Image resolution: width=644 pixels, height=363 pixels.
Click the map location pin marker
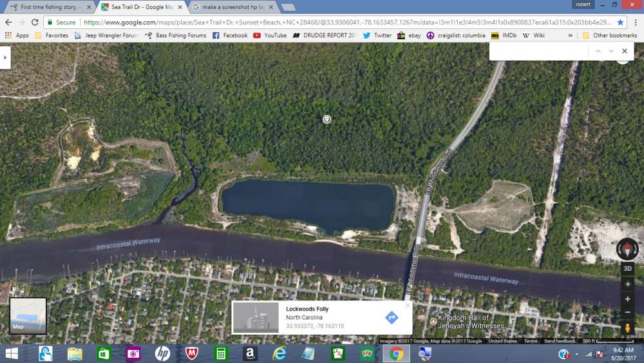(327, 119)
